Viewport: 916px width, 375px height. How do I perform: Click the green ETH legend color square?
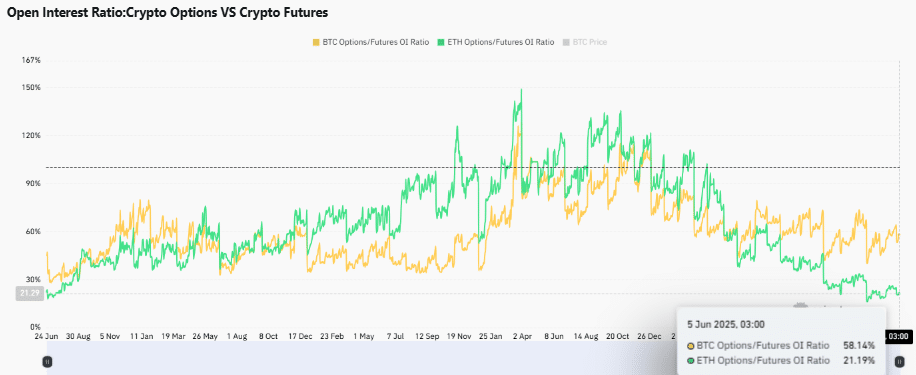[x=442, y=42]
